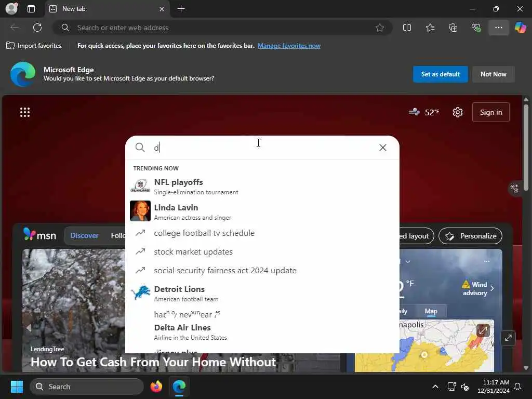The image size is (532, 399).
Task: Select social security fairness act 2024 update
Action: (262, 270)
